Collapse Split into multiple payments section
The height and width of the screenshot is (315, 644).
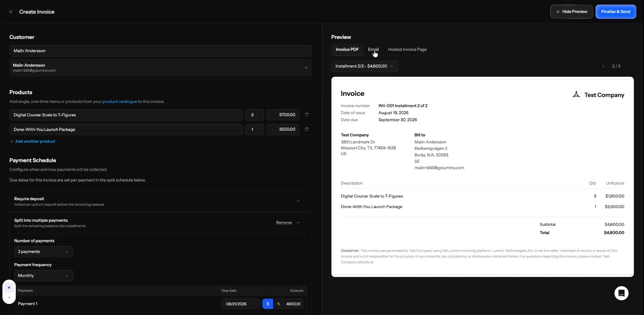[298, 223]
